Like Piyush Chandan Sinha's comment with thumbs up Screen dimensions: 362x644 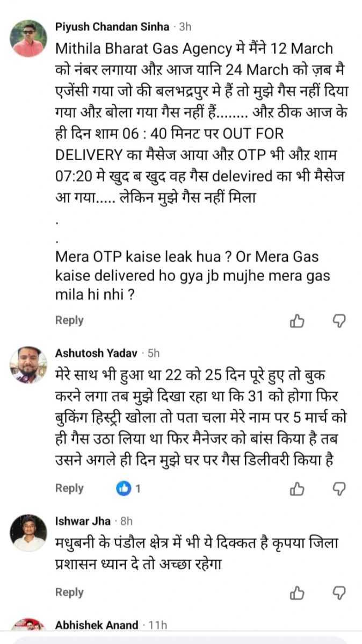click(x=297, y=320)
